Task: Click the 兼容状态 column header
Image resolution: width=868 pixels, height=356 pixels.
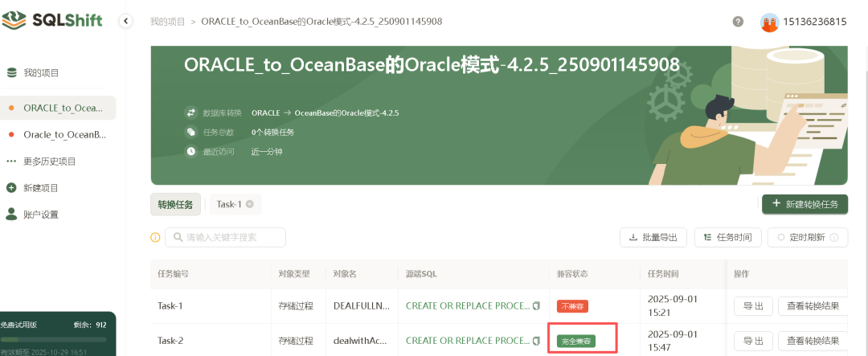Action: (x=572, y=273)
